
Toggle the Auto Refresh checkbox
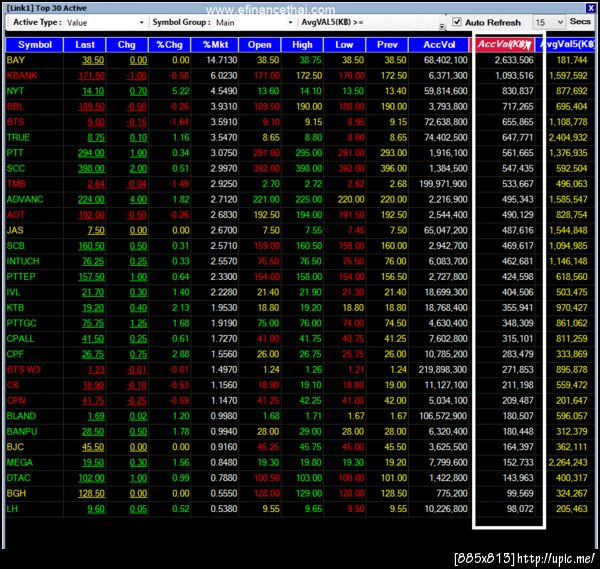(x=457, y=22)
